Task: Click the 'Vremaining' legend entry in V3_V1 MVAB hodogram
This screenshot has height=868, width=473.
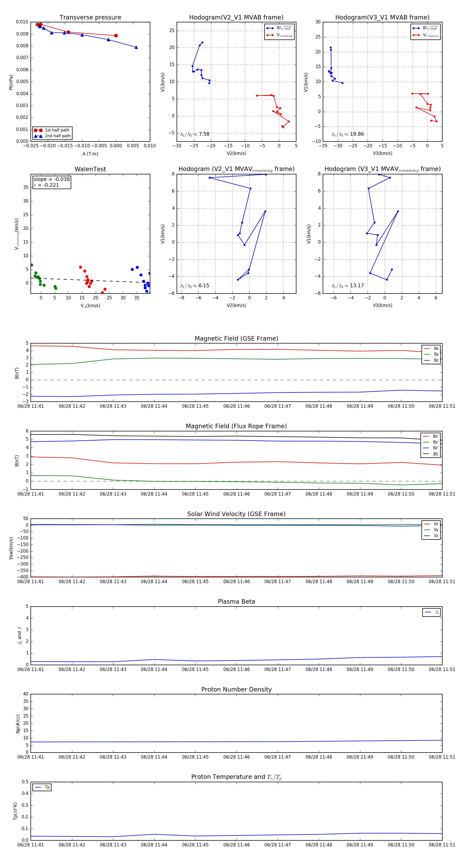Action: [x=425, y=35]
